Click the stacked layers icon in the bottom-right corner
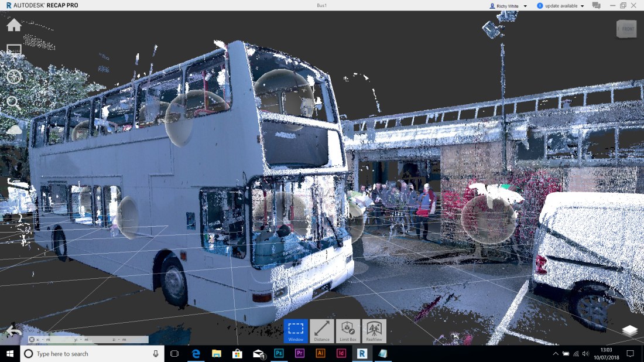Viewport: 644px width, 362px height. click(x=631, y=330)
